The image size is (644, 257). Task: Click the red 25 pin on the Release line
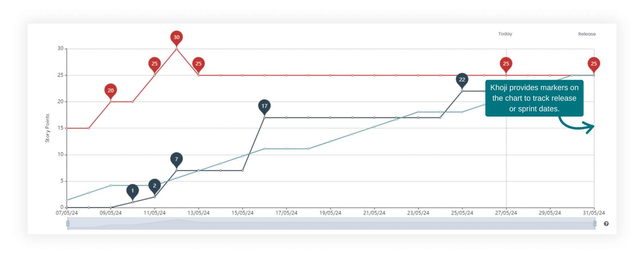[594, 64]
